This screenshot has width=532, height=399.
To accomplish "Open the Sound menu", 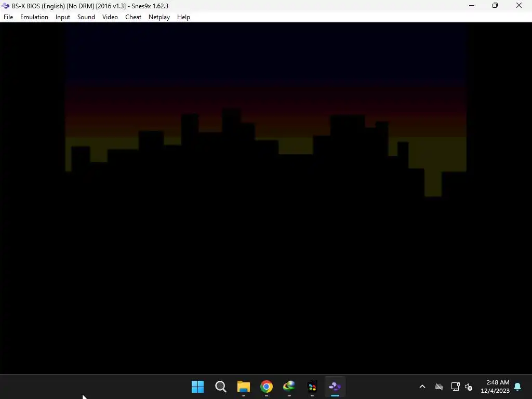I will pos(86,17).
